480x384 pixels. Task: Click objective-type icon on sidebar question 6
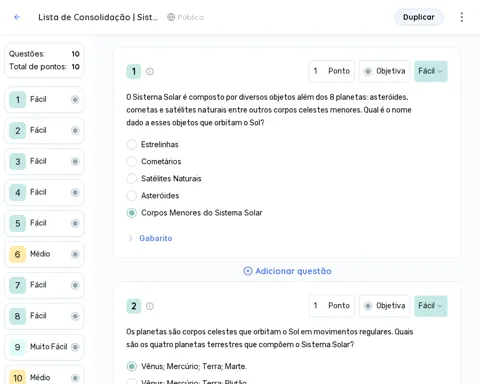pos(75,254)
